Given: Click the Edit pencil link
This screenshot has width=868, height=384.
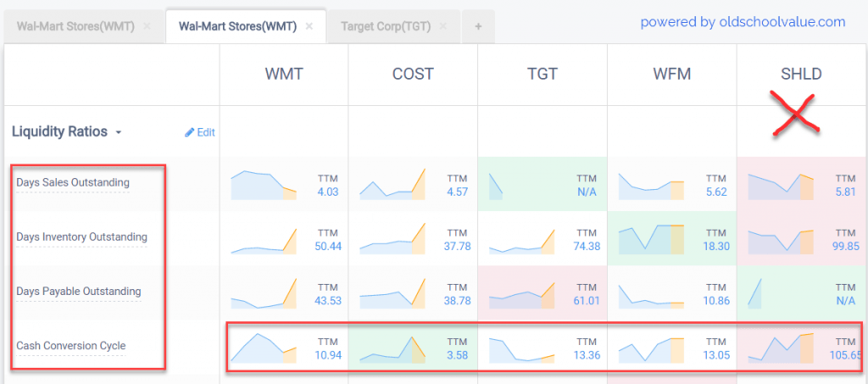Looking at the screenshot, I should (200, 132).
